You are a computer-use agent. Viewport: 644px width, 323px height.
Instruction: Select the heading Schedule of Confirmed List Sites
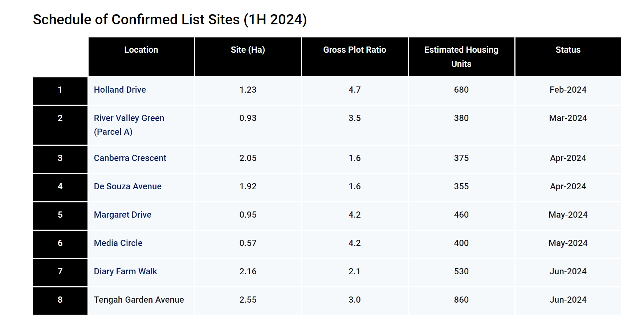pos(170,20)
